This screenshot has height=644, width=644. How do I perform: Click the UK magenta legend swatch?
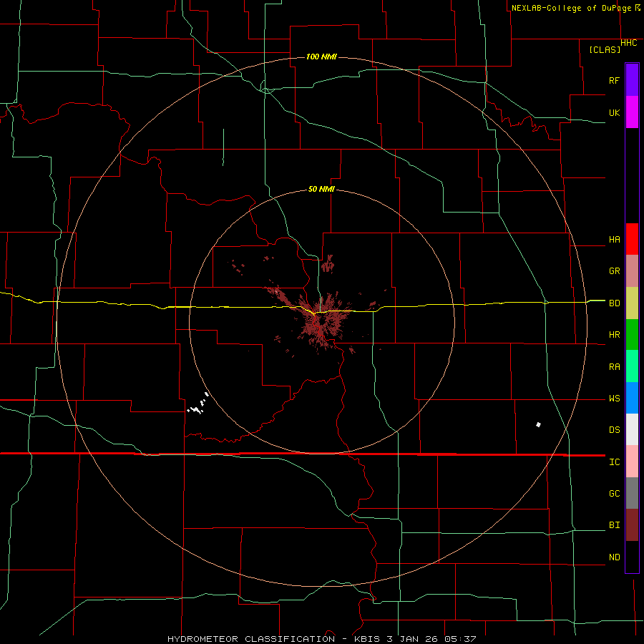coord(632,112)
